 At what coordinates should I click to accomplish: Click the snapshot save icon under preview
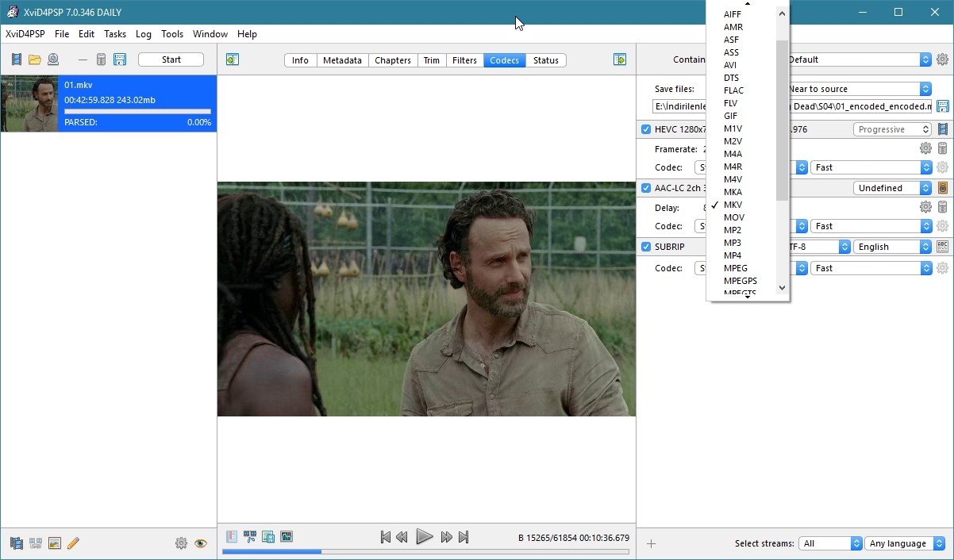tap(268, 537)
